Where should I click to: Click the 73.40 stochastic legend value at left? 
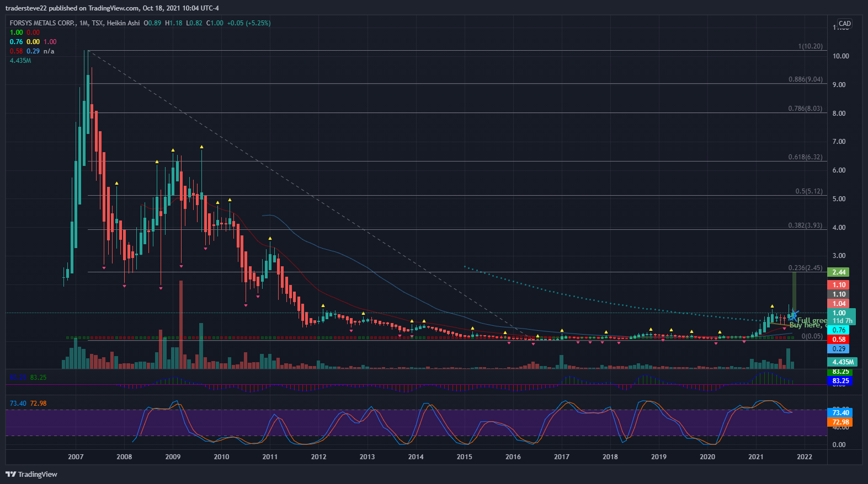(x=18, y=404)
